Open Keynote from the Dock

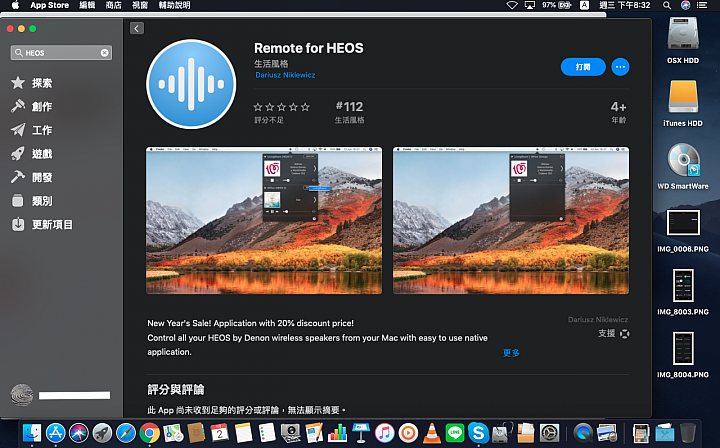(361, 432)
